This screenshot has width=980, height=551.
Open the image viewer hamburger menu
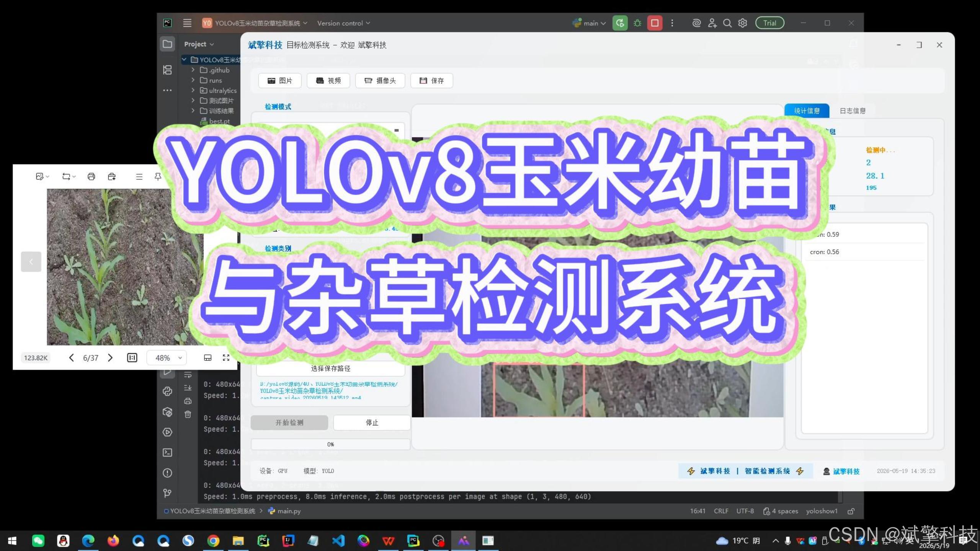point(139,176)
